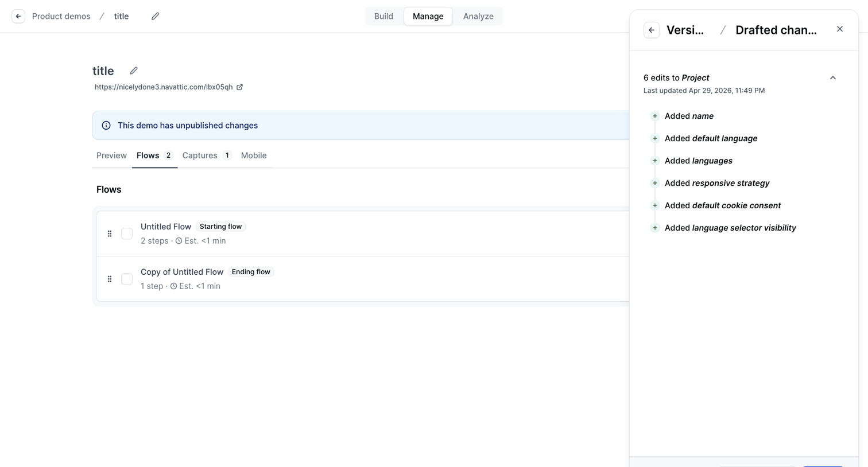Open the Copy of Untitled Flow title

(x=182, y=272)
